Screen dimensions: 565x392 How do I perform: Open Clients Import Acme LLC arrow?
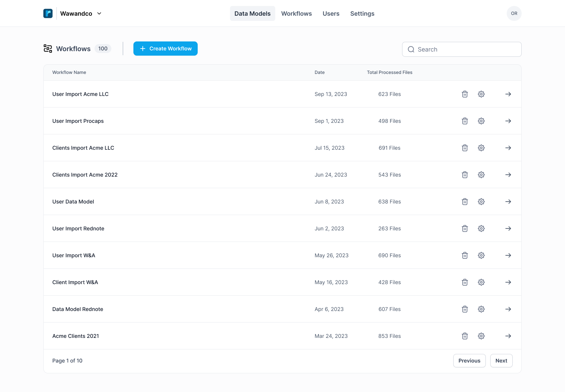508,148
